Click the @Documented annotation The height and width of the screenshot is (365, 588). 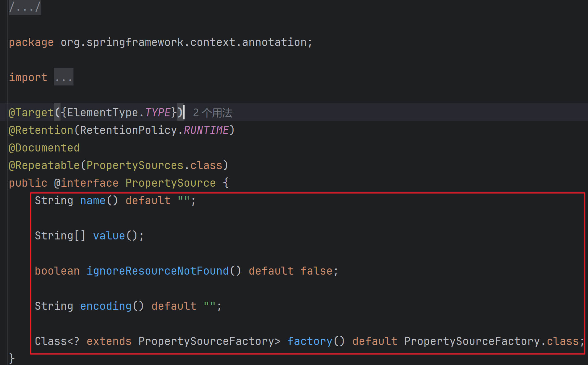(44, 148)
